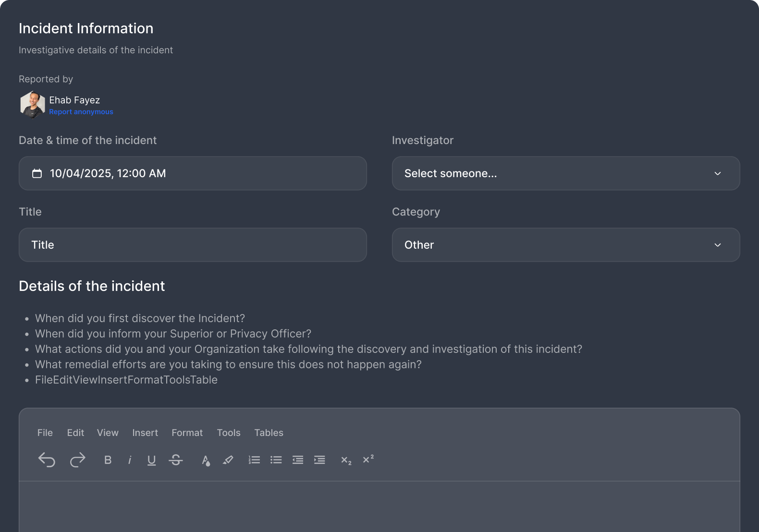Toggle strikethrough formatting
The height and width of the screenshot is (532, 759).
(x=176, y=460)
